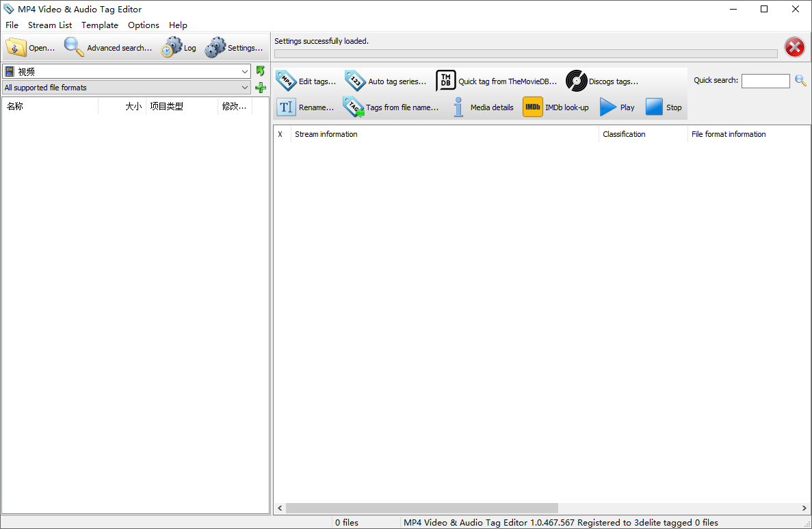Sort by 项目类型 column header
The image size is (812, 529).
(x=182, y=106)
